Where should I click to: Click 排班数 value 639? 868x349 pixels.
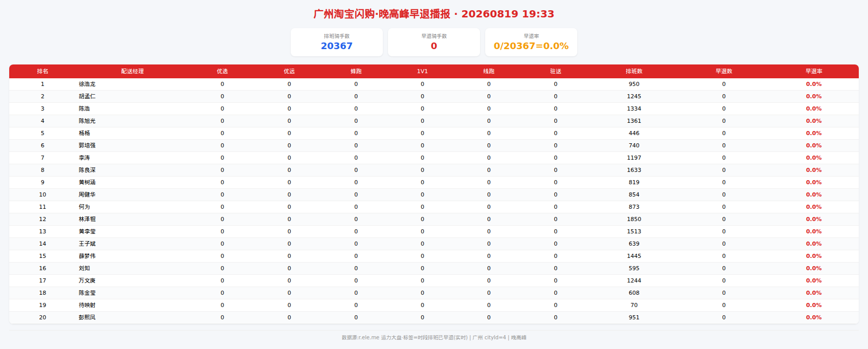click(634, 244)
